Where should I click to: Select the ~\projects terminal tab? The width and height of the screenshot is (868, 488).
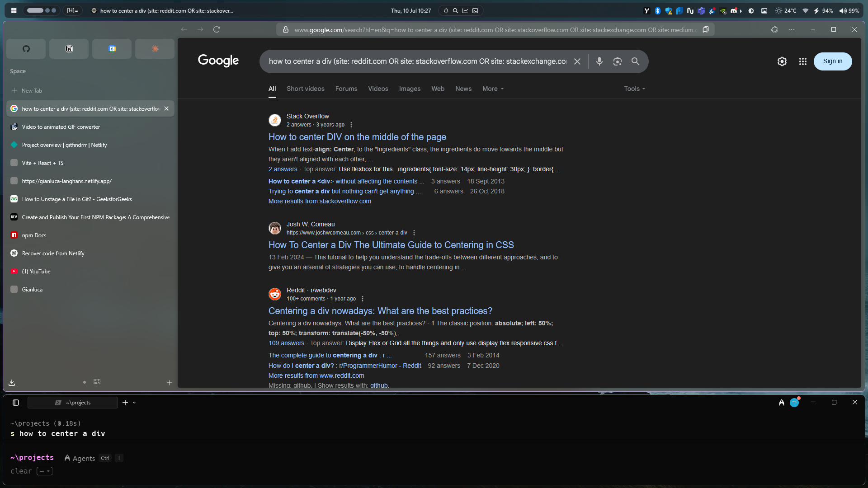(73, 403)
